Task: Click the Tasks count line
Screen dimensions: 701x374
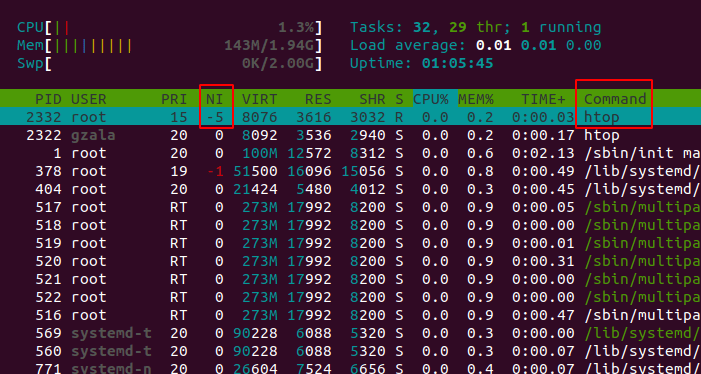Action: pyautogui.click(x=476, y=27)
